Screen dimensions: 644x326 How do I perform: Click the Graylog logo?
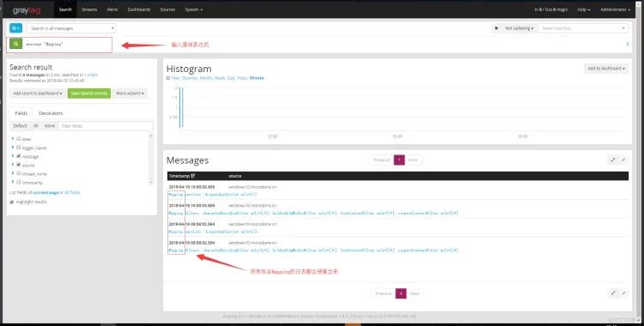coord(27,9)
